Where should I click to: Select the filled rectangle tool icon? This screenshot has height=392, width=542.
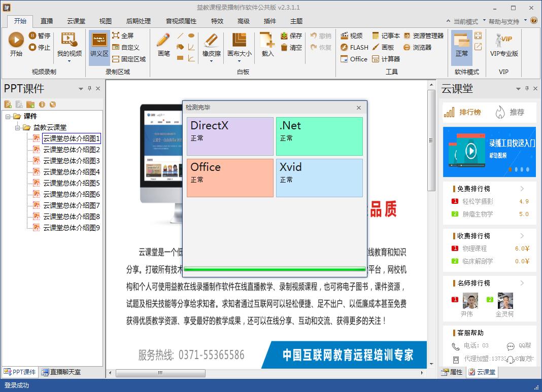[x=180, y=58]
